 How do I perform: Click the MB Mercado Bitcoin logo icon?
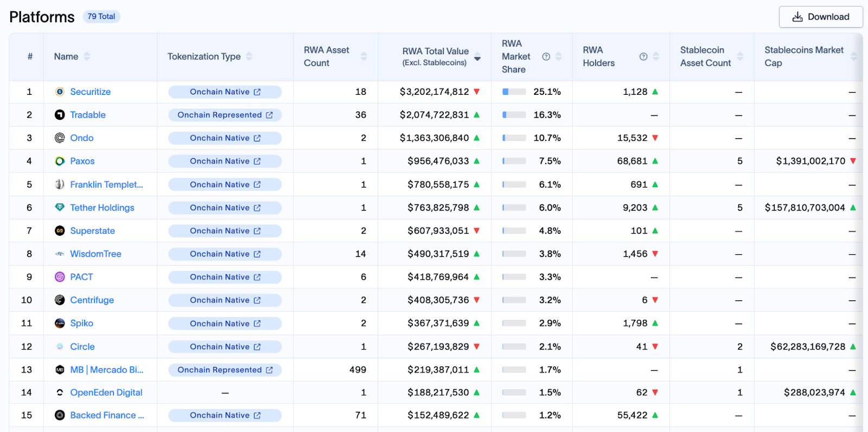(60, 370)
